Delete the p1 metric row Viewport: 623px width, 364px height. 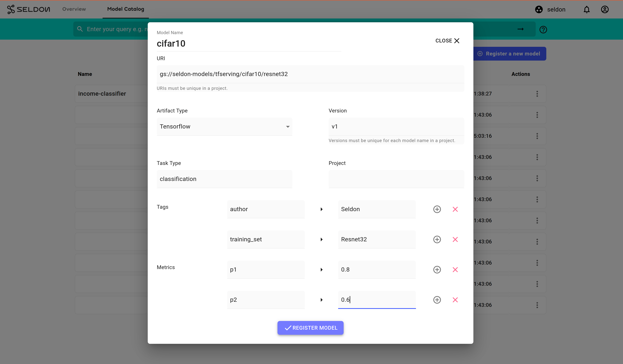(x=456, y=270)
